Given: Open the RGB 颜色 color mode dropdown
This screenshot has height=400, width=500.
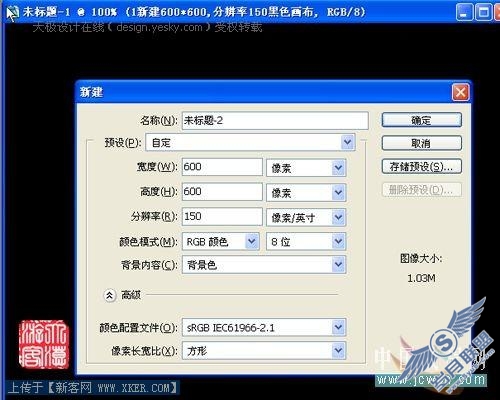Looking at the screenshot, I should click(221, 241).
